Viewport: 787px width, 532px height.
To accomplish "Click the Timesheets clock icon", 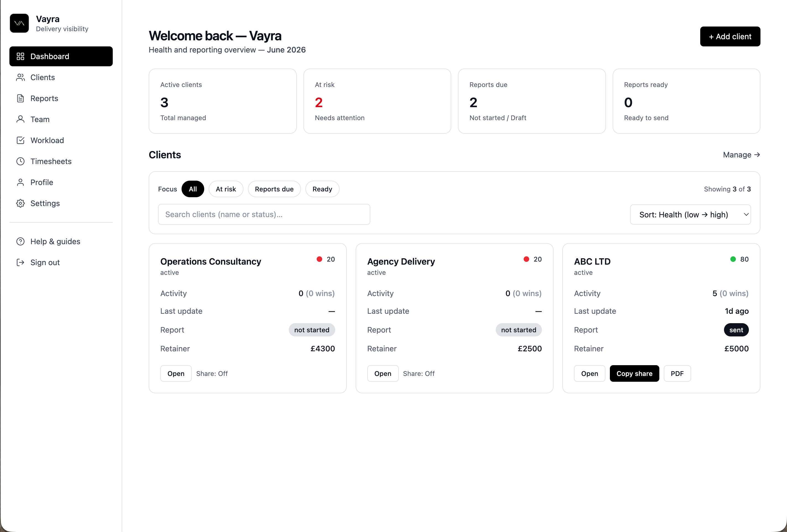I will (x=20, y=161).
